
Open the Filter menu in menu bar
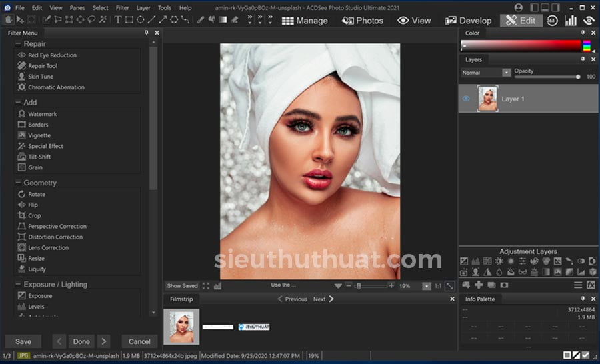coord(123,7)
